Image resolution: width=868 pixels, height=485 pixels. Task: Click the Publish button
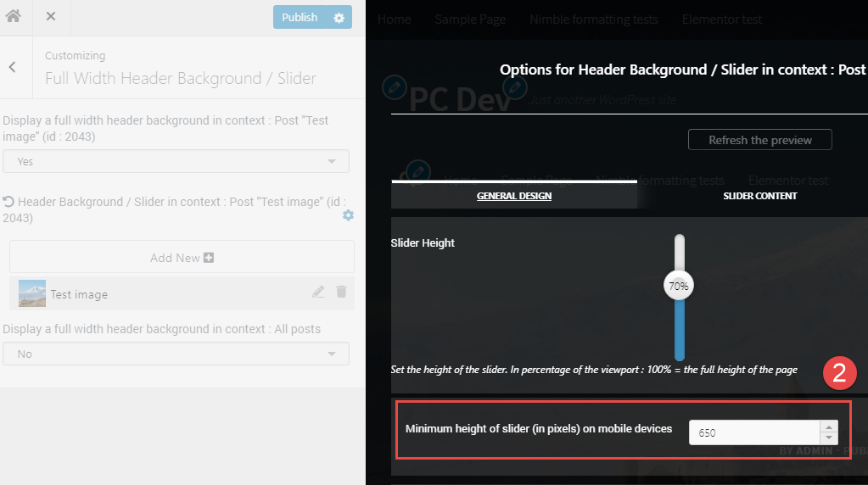pyautogui.click(x=300, y=17)
